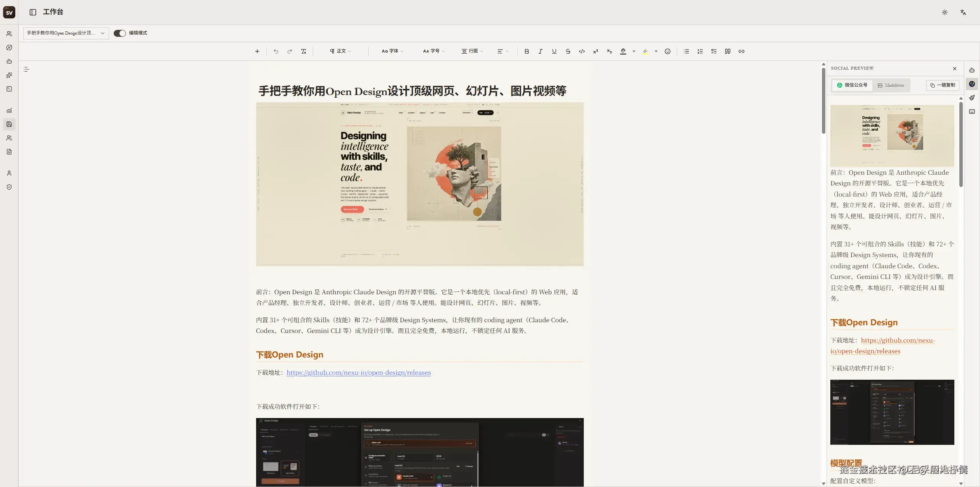Image resolution: width=980 pixels, height=487 pixels.
Task: Insert a numbered list
Action: [700, 51]
